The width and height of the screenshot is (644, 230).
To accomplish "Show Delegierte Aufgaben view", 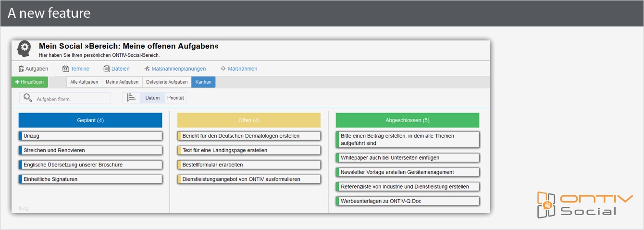I will click(x=167, y=82).
